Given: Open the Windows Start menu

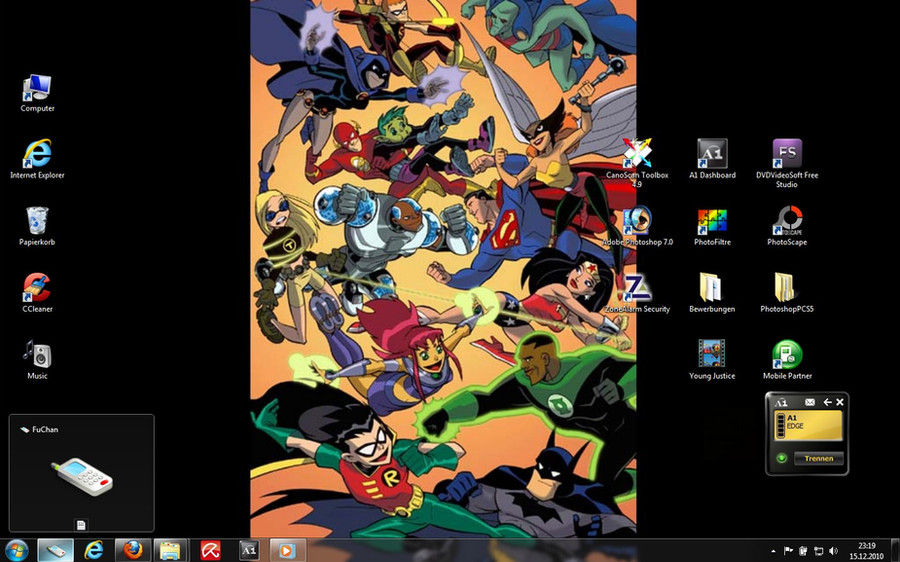Looking at the screenshot, I should tap(17, 551).
